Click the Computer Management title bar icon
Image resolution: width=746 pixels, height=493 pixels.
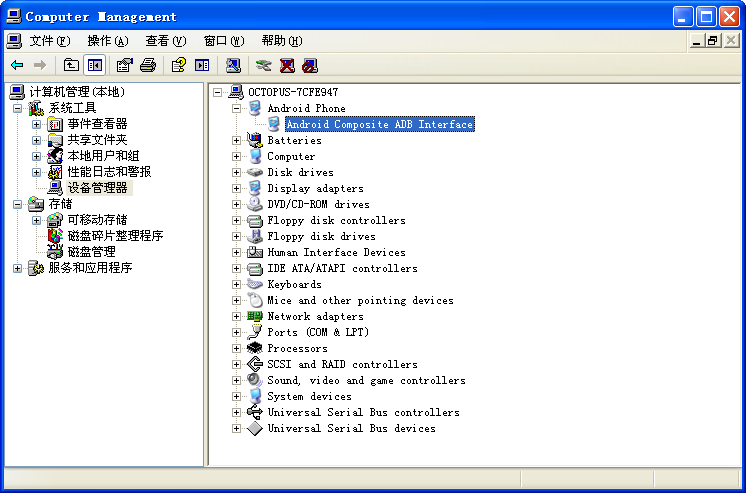[13, 17]
